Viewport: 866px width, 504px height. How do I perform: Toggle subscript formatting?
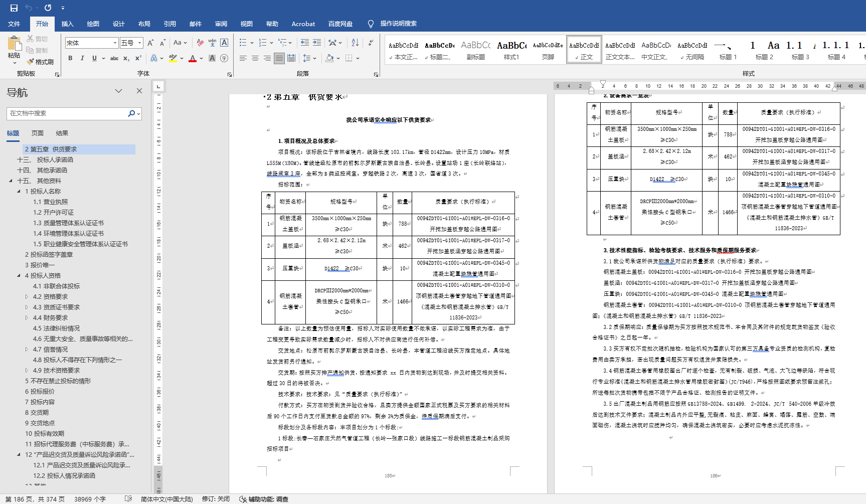(126, 58)
